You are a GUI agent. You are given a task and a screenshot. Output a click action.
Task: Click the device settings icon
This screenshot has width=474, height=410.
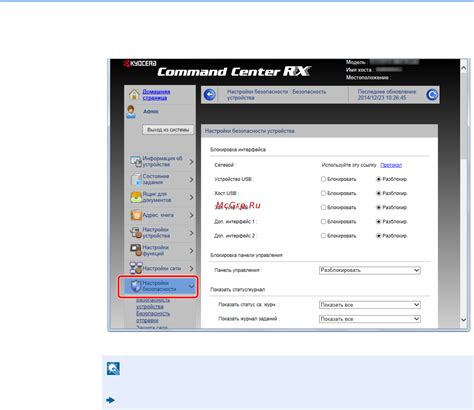pyautogui.click(x=136, y=233)
